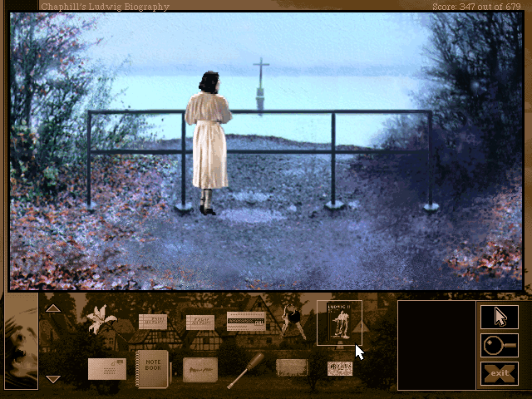532x399 pixels.
Task: Choose the pointer cursor button
Action: pyautogui.click(x=500, y=317)
